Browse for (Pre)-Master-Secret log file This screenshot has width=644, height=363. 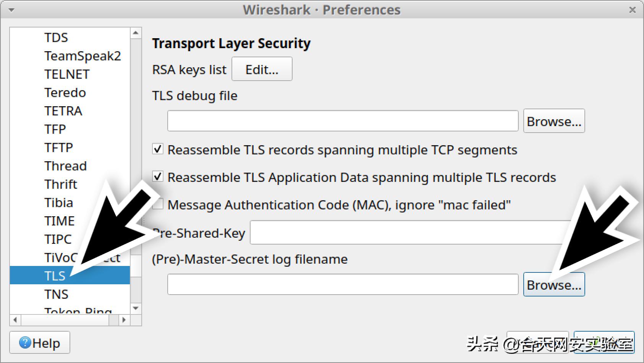[553, 285]
